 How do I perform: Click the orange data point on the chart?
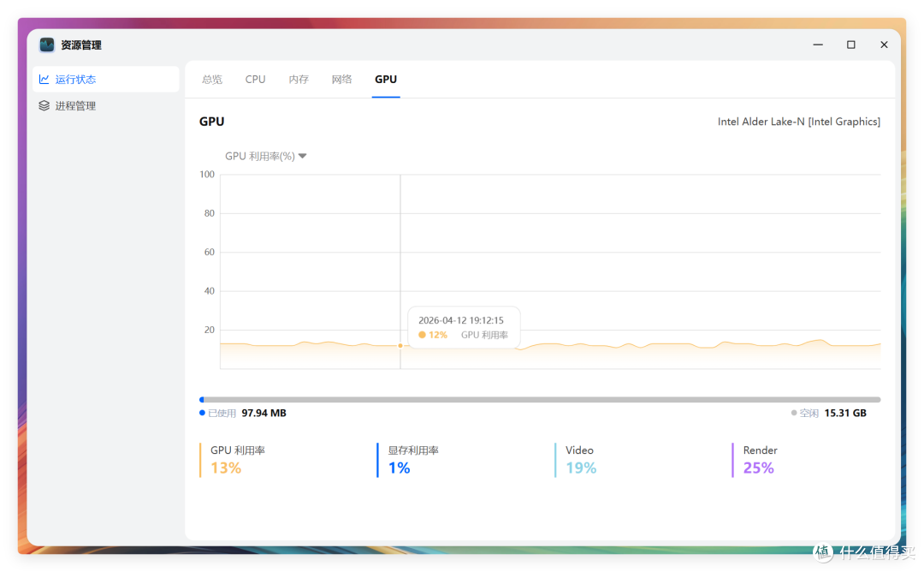(x=400, y=346)
